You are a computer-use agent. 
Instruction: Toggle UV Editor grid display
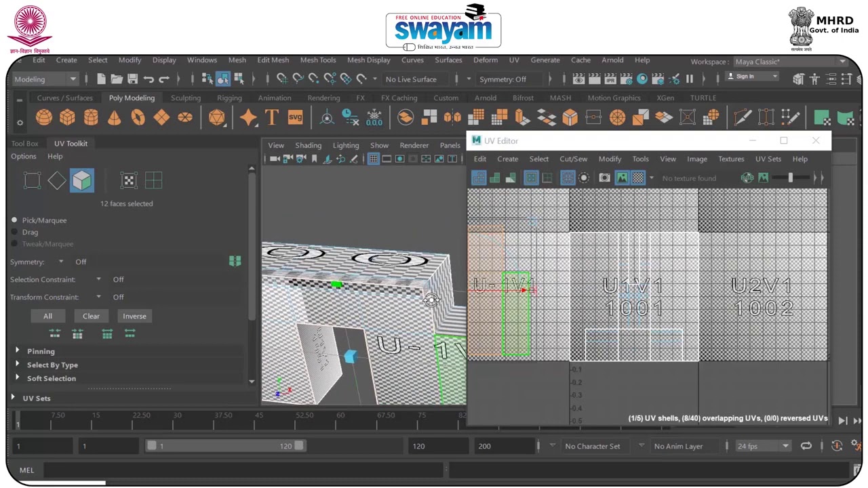coord(568,178)
